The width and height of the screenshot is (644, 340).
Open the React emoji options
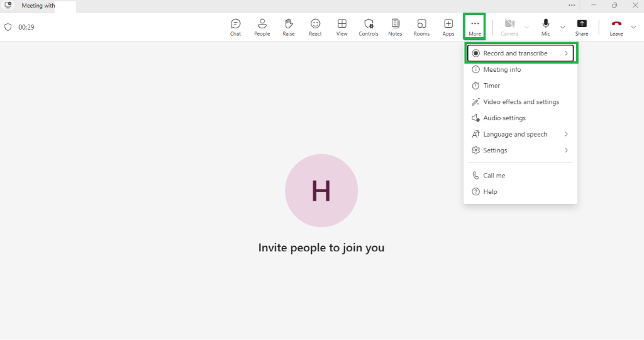(315, 28)
